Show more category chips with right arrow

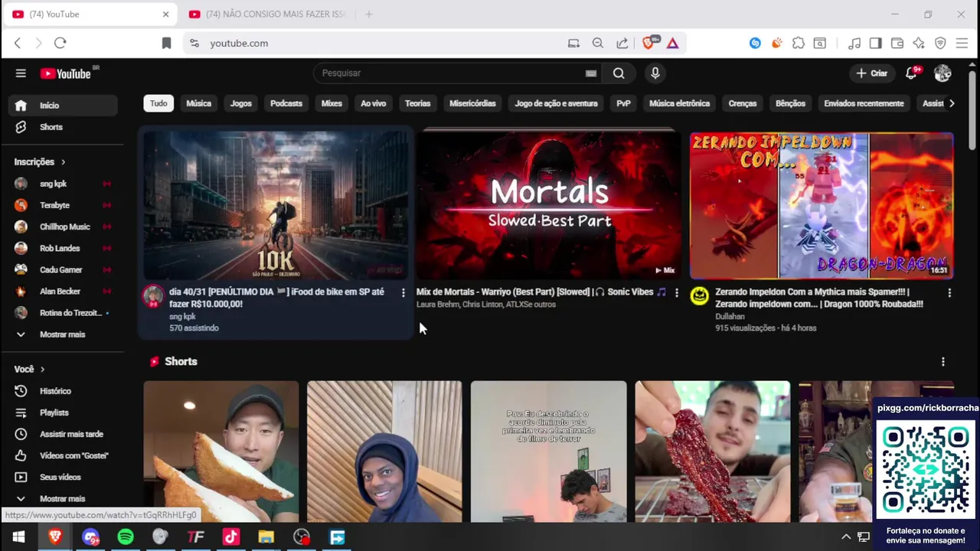[x=952, y=103]
